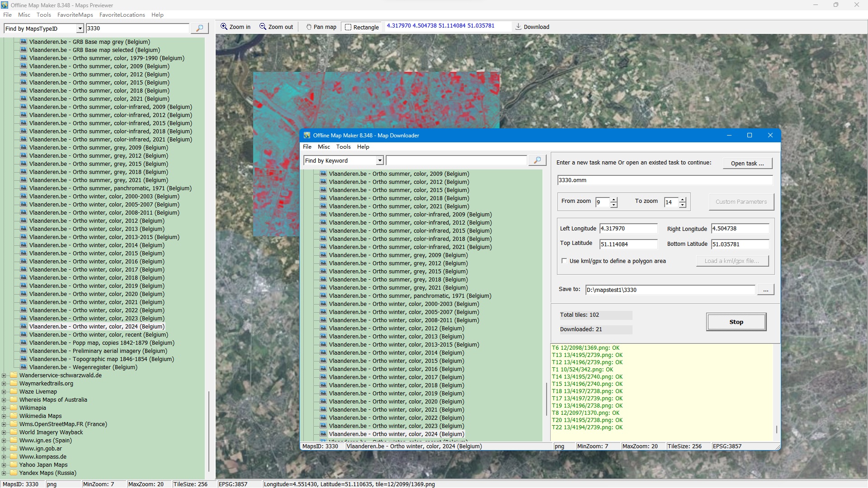Open Tools menu in Map Downloader
868x488 pixels.
coord(343,147)
